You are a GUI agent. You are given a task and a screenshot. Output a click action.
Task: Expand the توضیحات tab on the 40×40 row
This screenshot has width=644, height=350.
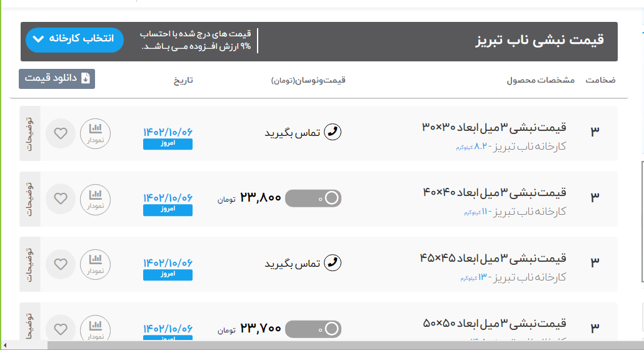29,199
